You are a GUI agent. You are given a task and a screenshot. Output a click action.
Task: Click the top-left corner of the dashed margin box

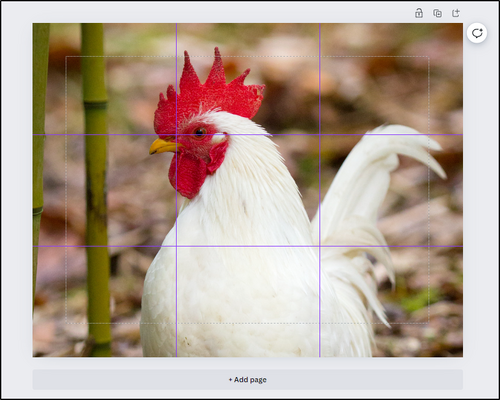pos(66,57)
